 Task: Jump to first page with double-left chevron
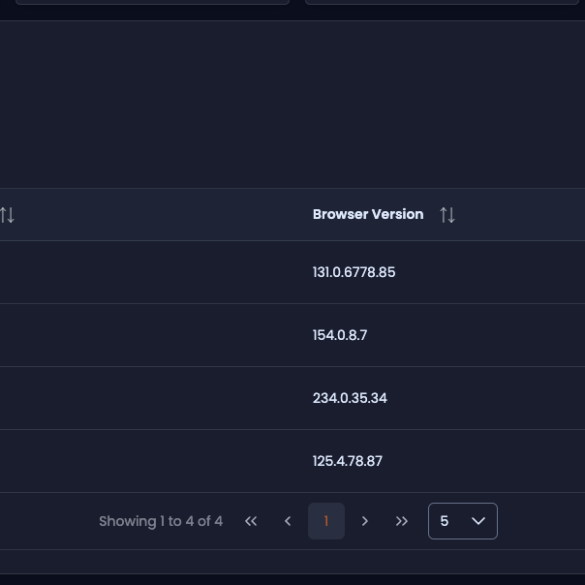(251, 521)
